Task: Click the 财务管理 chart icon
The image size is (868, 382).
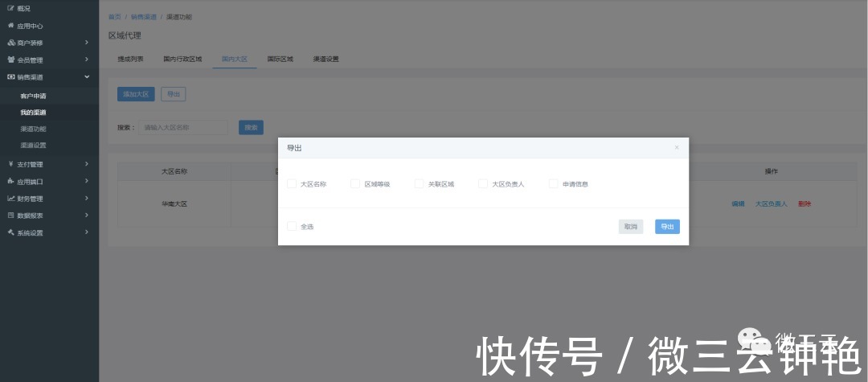Action: tap(11, 198)
